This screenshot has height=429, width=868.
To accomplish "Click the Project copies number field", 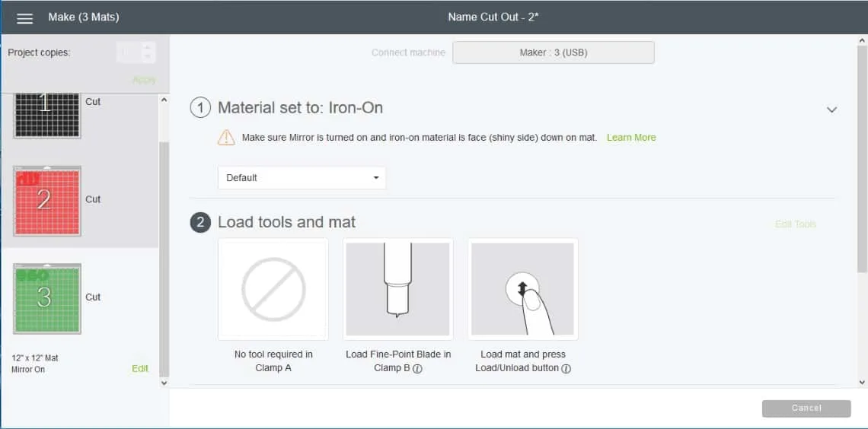I will pyautogui.click(x=129, y=52).
